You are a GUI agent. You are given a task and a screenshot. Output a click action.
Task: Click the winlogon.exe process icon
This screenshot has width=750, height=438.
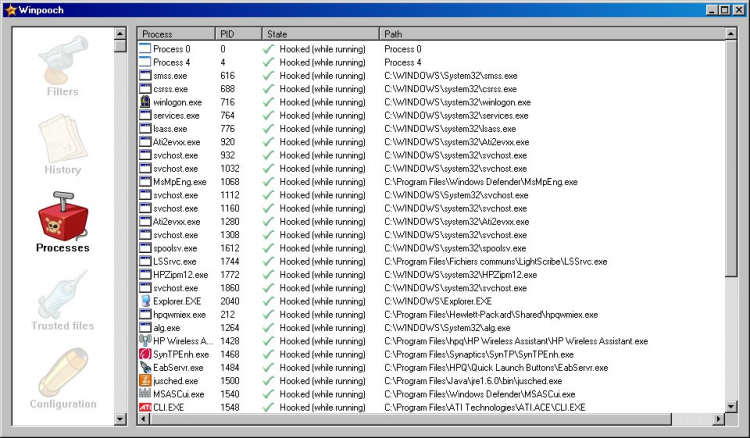(145, 102)
